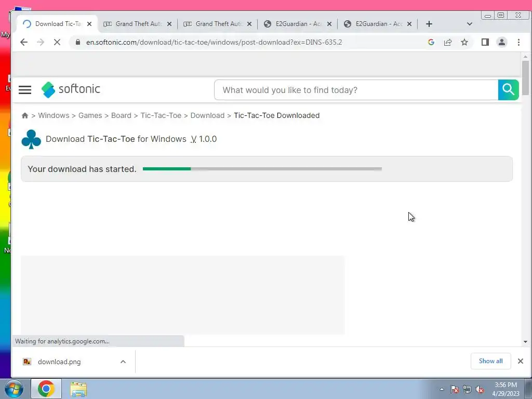Screen dimensions: 532x399
Task: Close second Grand Theft Auto tab
Action: [x=249, y=24]
